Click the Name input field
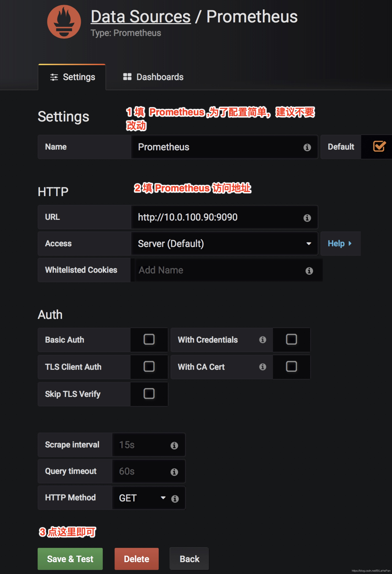Viewport: 392px width, 574px height. (224, 147)
